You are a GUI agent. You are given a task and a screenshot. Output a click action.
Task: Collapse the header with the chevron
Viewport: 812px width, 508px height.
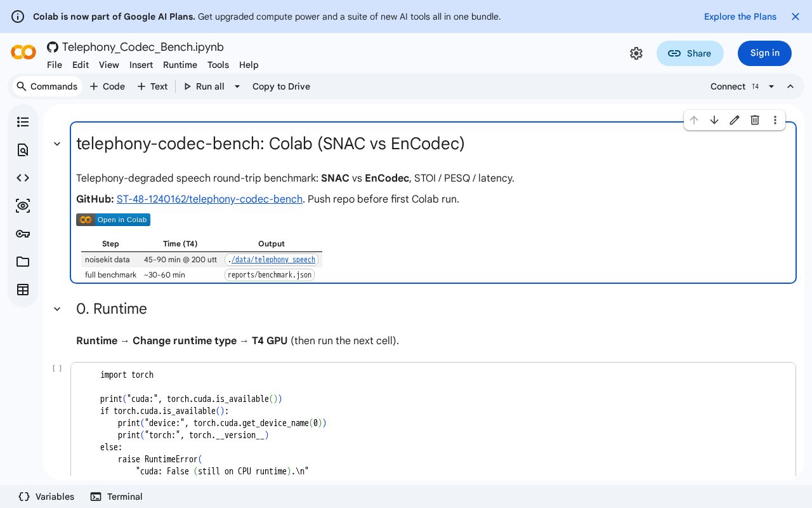[790, 86]
